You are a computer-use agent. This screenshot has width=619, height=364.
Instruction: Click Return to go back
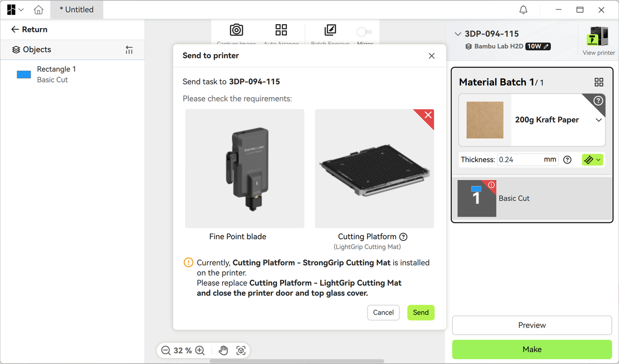pyautogui.click(x=29, y=29)
